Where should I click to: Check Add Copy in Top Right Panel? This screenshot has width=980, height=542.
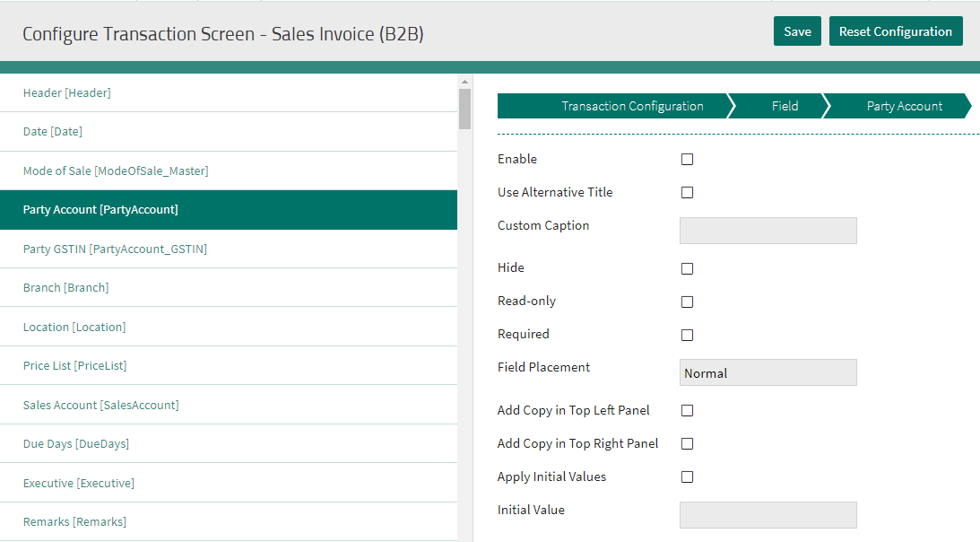pyautogui.click(x=687, y=443)
